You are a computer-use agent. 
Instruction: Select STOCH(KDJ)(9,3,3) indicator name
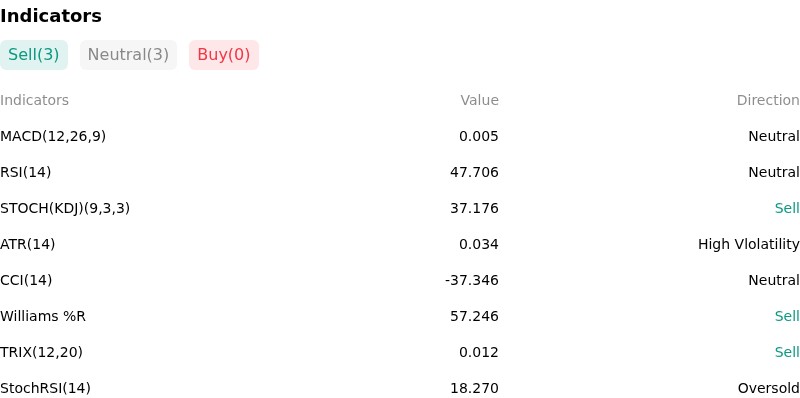coord(65,208)
